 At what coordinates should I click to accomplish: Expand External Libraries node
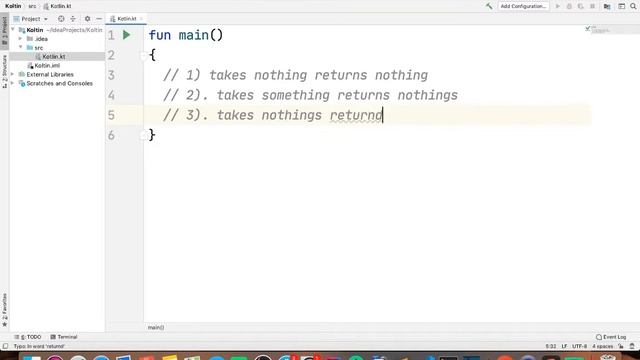tap(13, 75)
